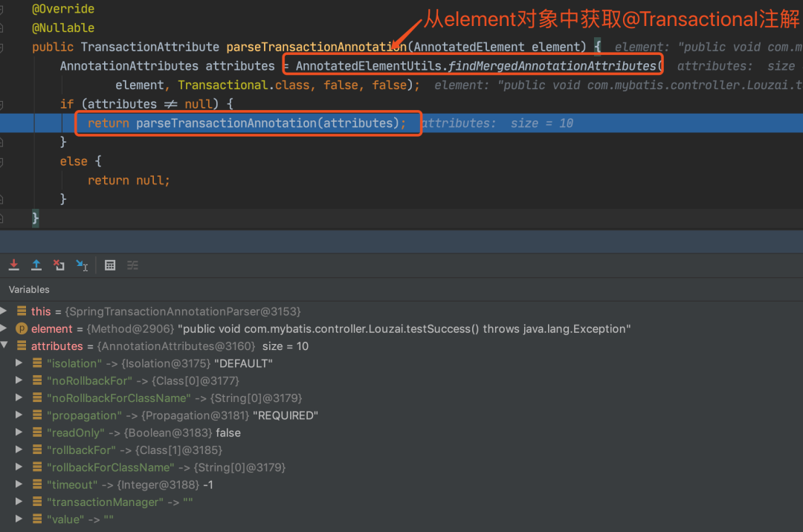Click the Step Into download-arrow icon
Image resolution: width=803 pixels, height=532 pixels.
(x=14, y=265)
